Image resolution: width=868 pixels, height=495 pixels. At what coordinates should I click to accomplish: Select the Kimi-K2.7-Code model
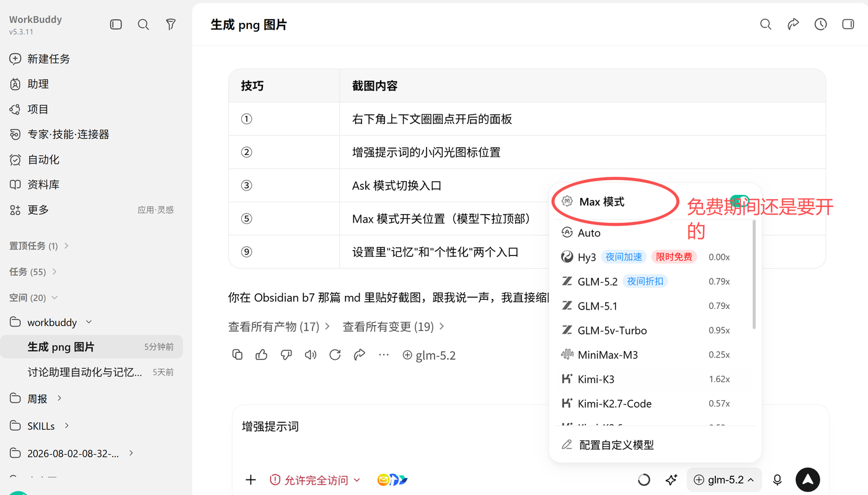[x=650, y=403]
